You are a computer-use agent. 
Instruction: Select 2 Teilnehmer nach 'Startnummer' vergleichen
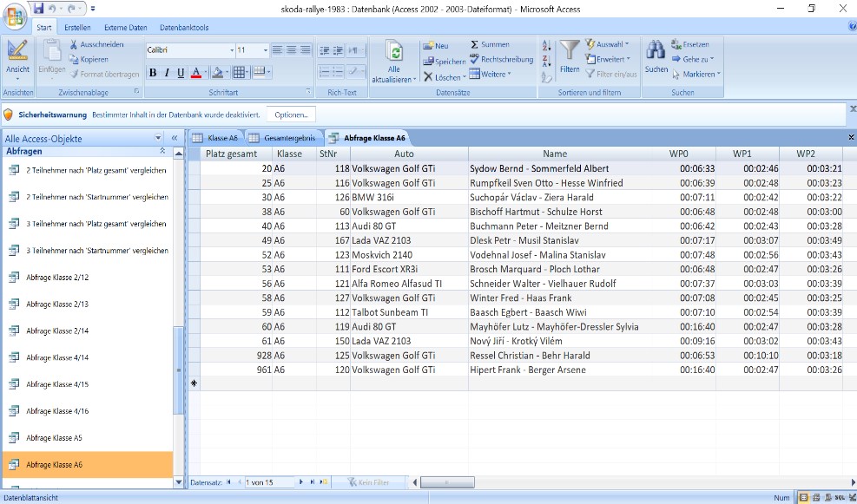point(88,197)
